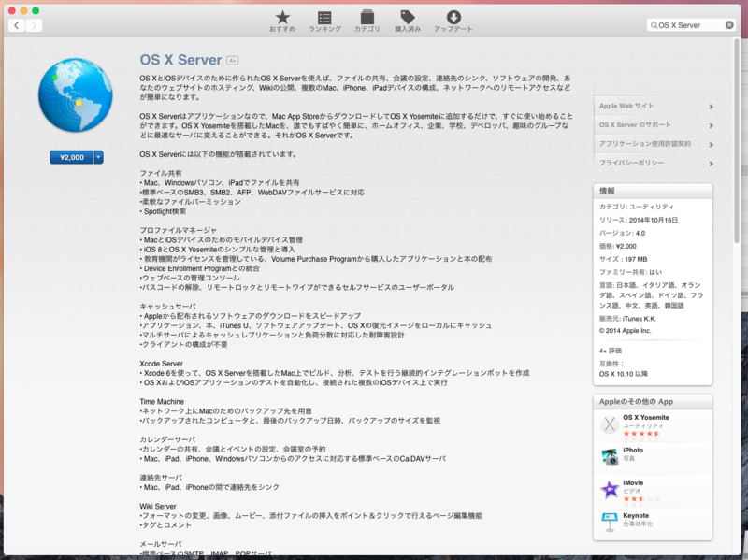Open the プライバシーポリシー link
The width and height of the screenshot is (748, 560).
click(632, 163)
